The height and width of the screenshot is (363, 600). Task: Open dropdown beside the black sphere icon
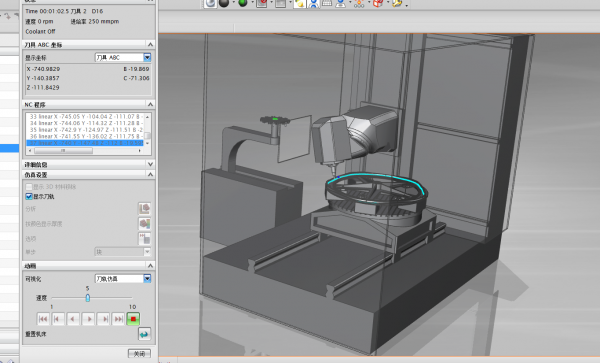(233, 3)
